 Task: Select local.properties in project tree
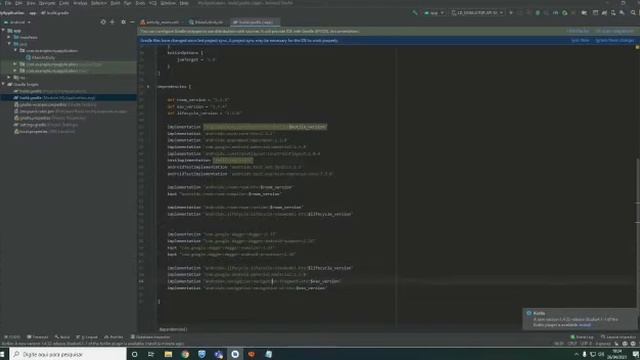[44, 131]
